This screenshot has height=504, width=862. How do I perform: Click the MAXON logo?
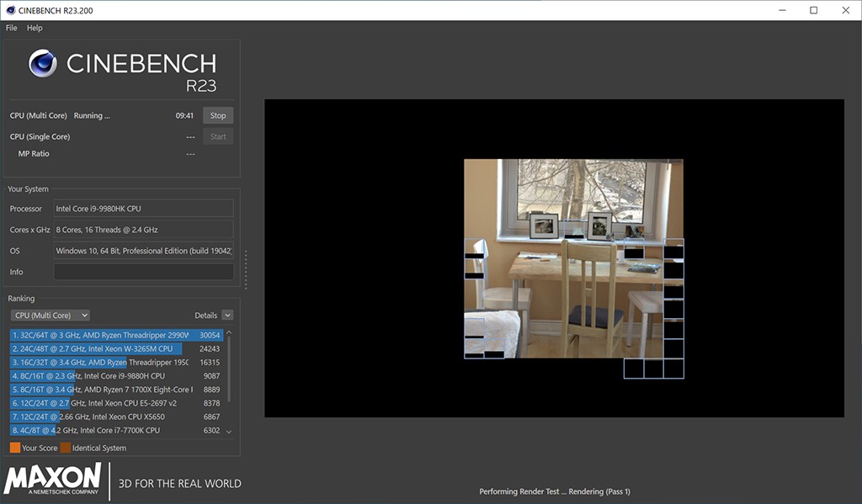tap(53, 480)
